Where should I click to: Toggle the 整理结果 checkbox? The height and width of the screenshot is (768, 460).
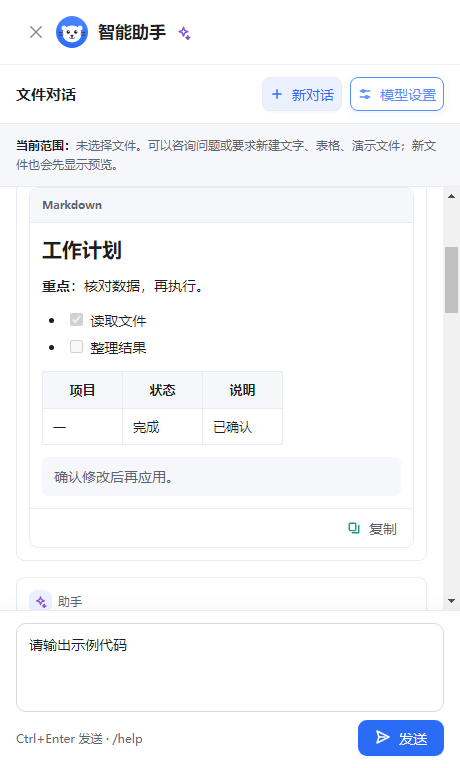pyautogui.click(x=76, y=347)
